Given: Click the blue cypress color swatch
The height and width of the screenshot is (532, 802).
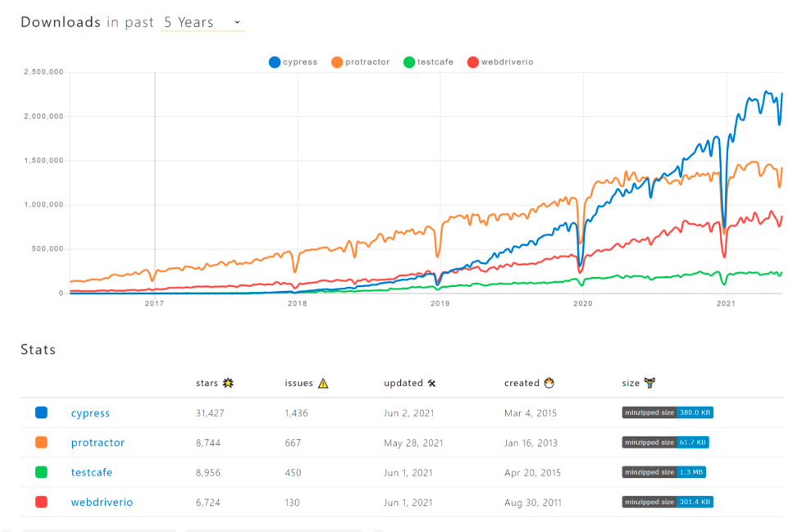Looking at the screenshot, I should pyautogui.click(x=42, y=412).
